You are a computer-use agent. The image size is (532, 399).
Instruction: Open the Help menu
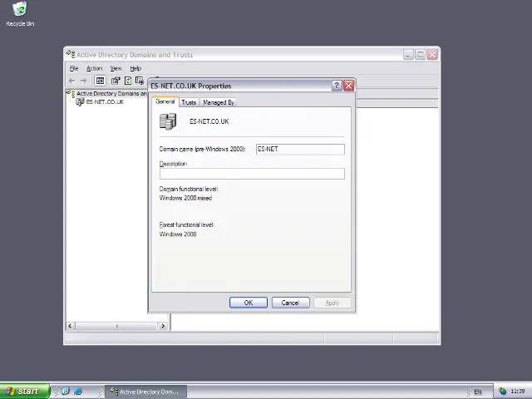point(135,68)
